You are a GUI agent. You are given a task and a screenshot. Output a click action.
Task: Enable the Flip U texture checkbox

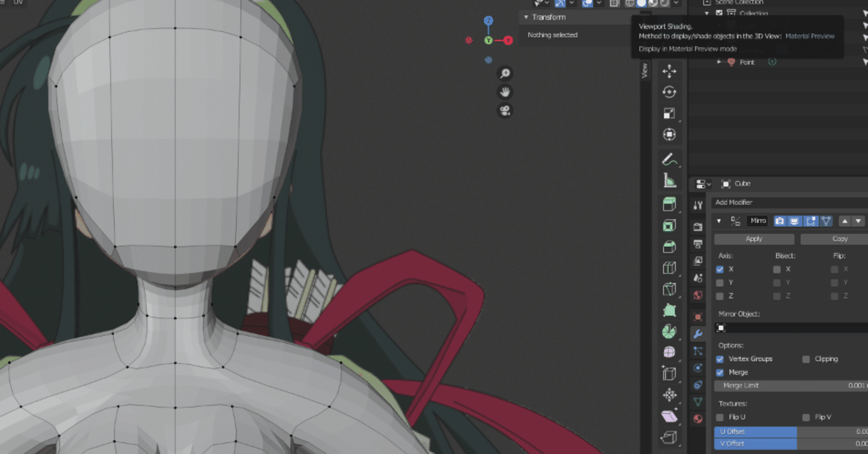point(720,417)
